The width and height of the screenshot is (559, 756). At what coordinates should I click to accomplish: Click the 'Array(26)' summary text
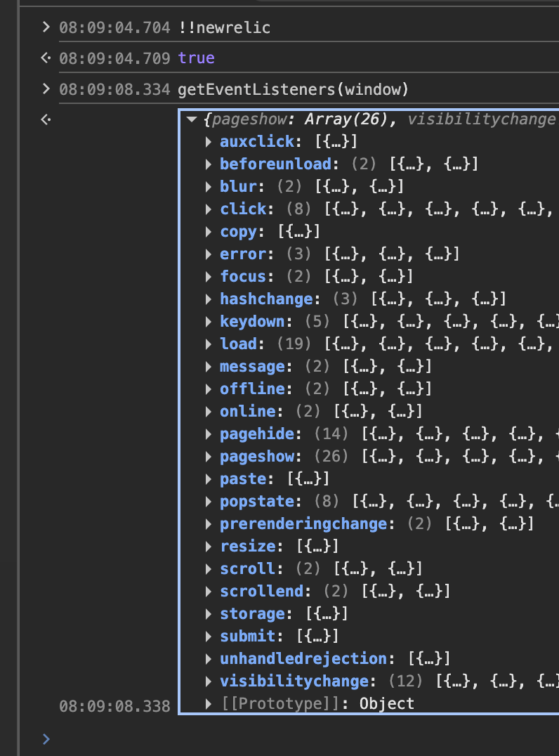click(x=346, y=119)
